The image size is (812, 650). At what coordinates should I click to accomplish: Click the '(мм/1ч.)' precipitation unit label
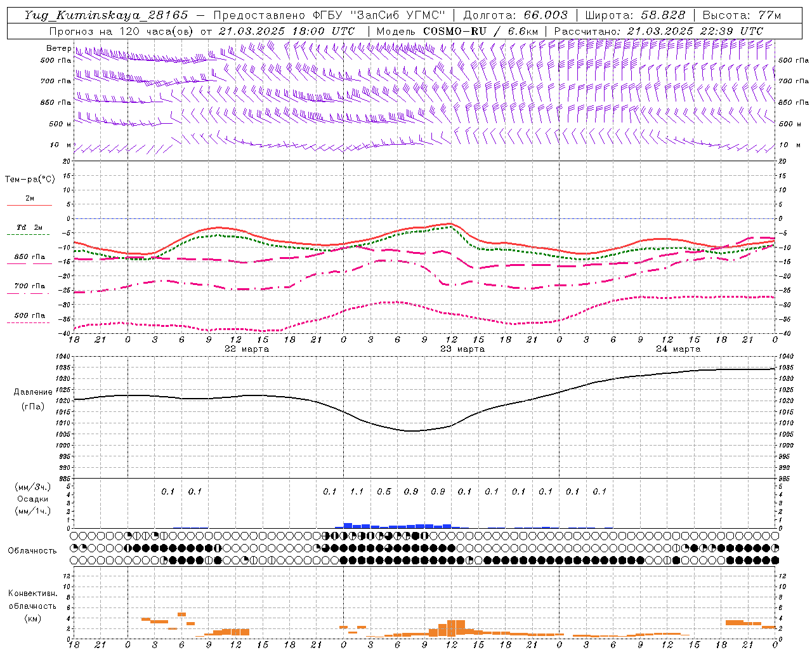tap(33, 511)
